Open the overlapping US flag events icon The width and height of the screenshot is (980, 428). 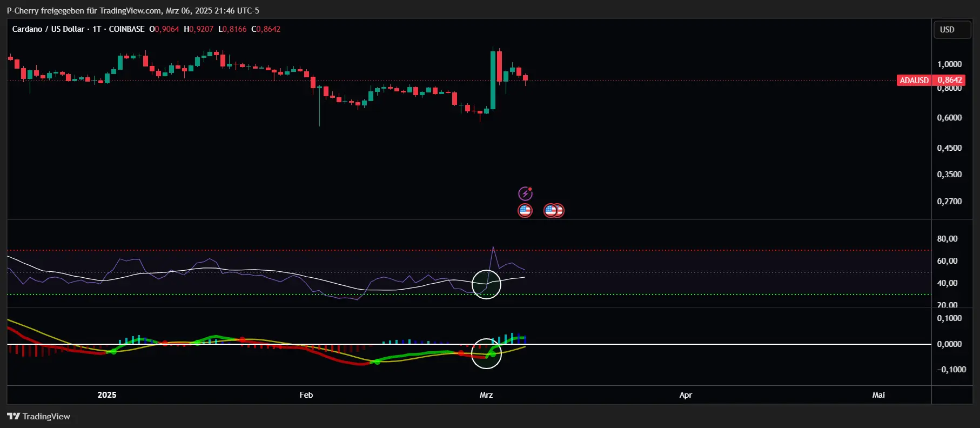[554, 210]
